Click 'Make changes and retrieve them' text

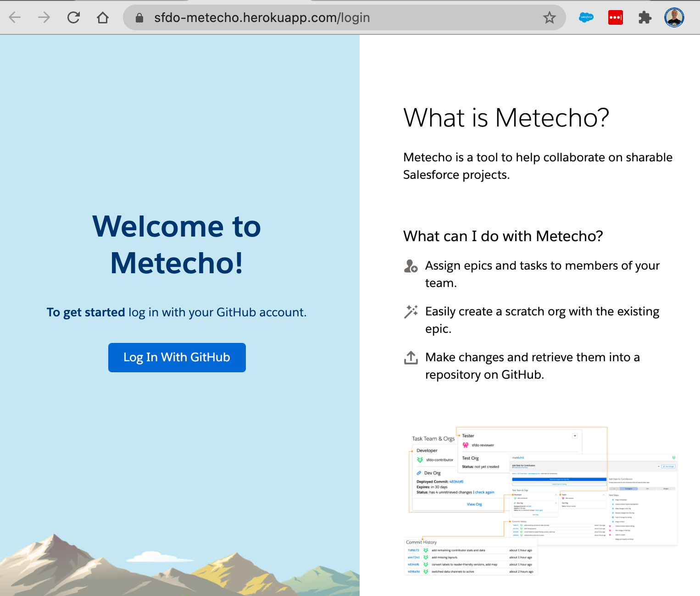click(533, 366)
